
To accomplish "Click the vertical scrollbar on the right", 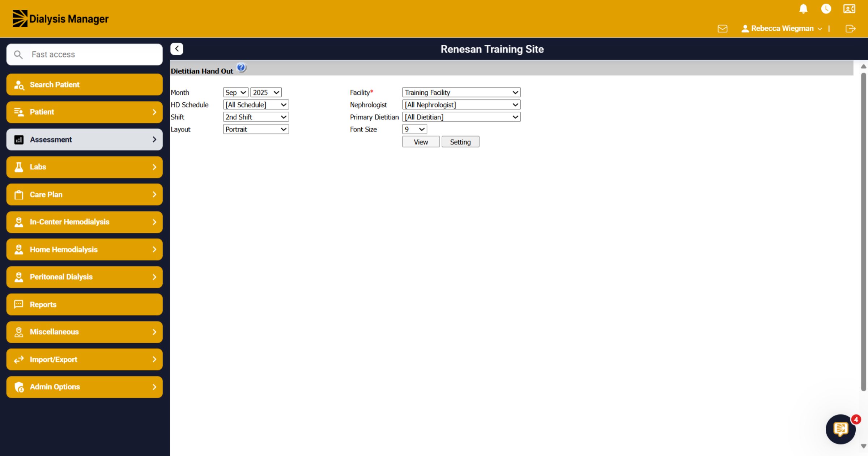I will point(864,232).
